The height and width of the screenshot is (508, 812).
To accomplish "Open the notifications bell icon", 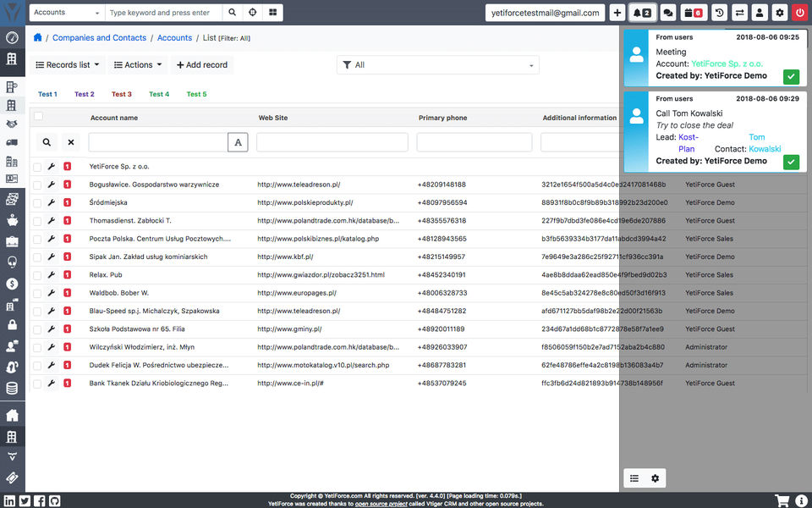I will click(643, 13).
